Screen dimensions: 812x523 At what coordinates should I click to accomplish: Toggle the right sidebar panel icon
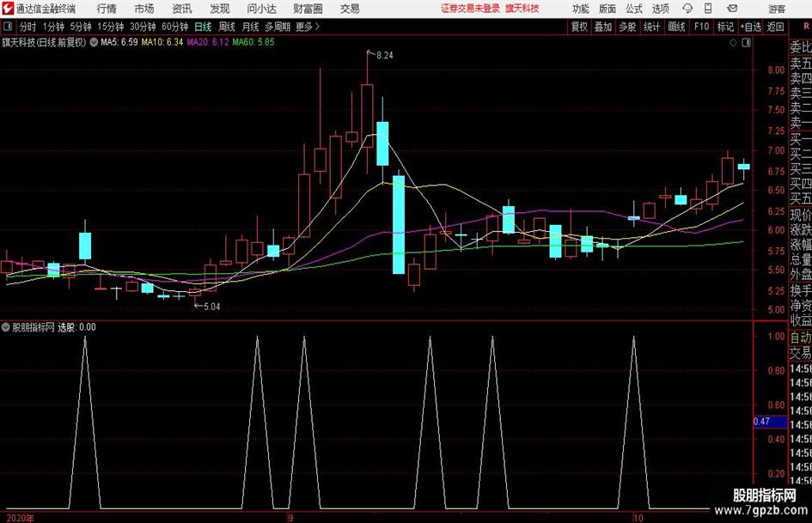pos(746,43)
